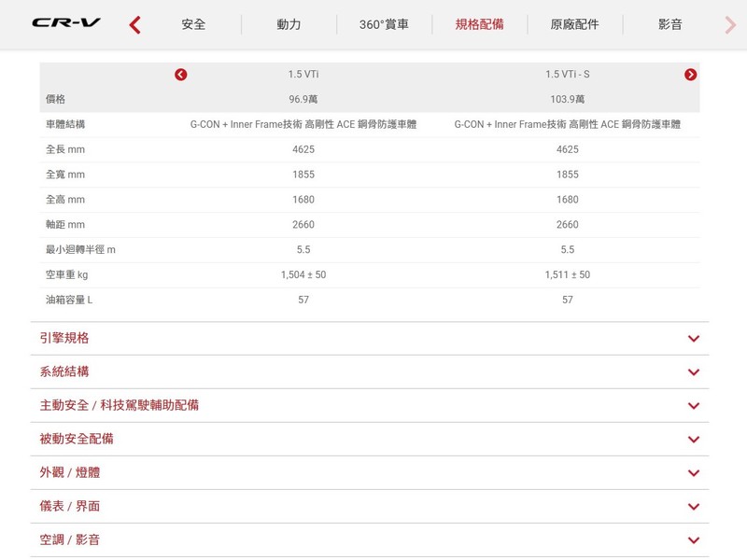
Task: Click the 被動安全配備 heading
Action: [77, 439]
